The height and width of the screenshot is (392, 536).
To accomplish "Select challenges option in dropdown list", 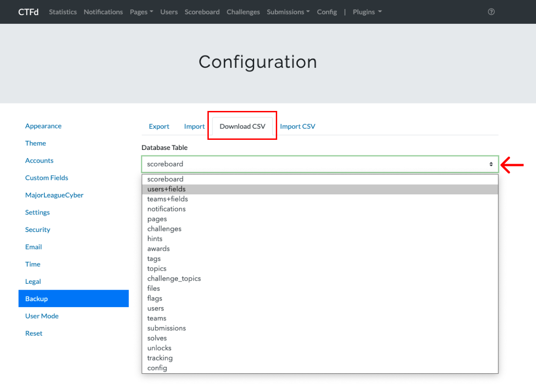I will pos(164,229).
